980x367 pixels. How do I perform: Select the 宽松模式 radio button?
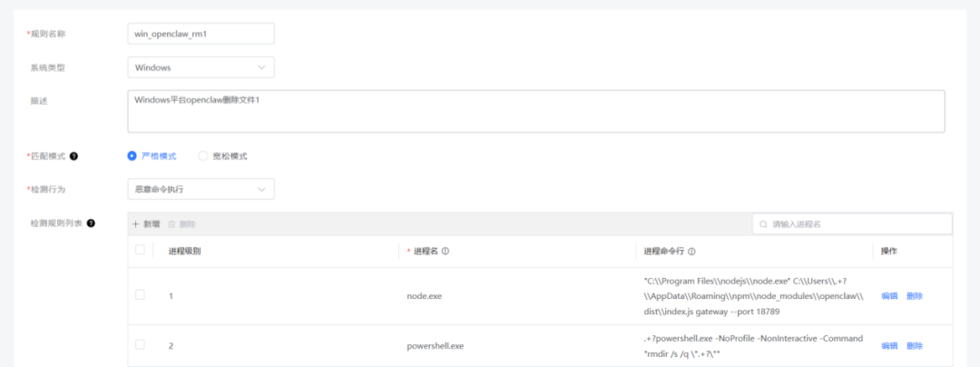pyautogui.click(x=203, y=156)
